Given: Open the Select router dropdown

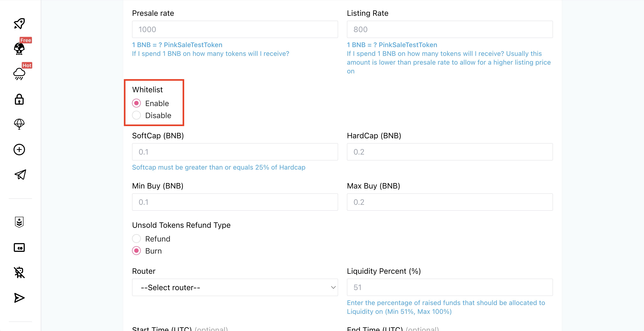Looking at the screenshot, I should point(235,287).
